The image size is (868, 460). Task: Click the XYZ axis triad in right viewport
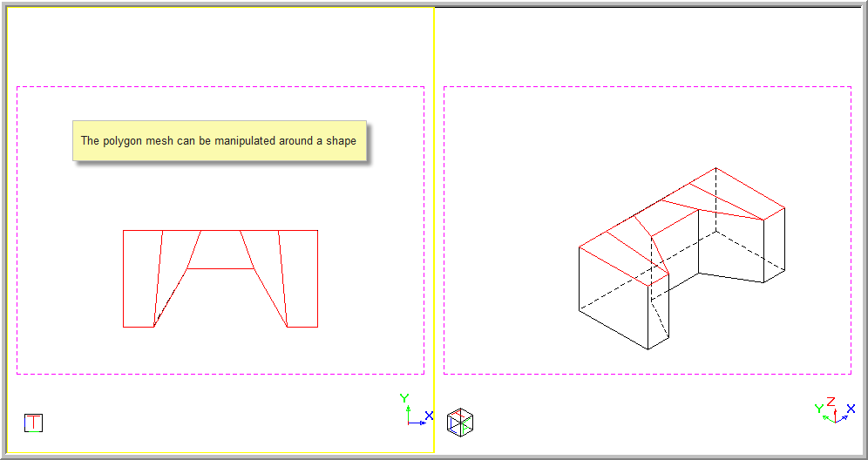point(834,411)
